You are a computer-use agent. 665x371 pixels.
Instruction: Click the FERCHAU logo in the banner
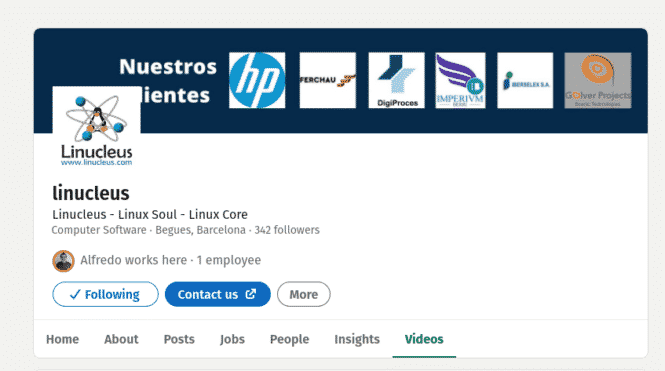point(328,80)
